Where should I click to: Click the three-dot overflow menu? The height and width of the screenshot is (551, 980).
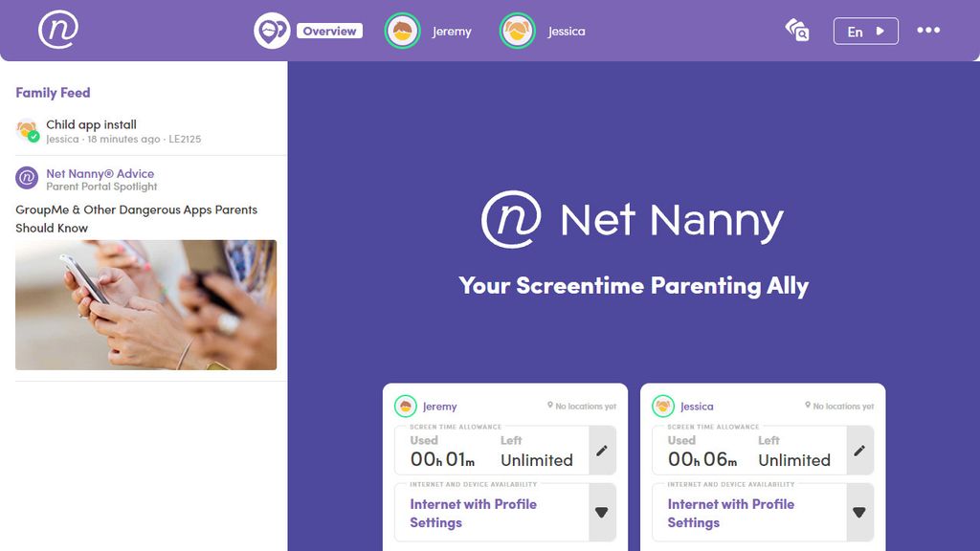(929, 30)
